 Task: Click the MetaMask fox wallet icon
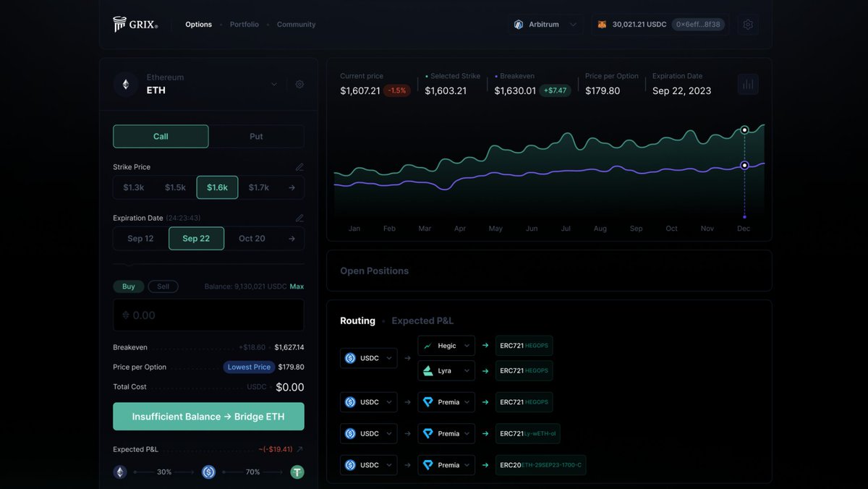click(x=603, y=23)
